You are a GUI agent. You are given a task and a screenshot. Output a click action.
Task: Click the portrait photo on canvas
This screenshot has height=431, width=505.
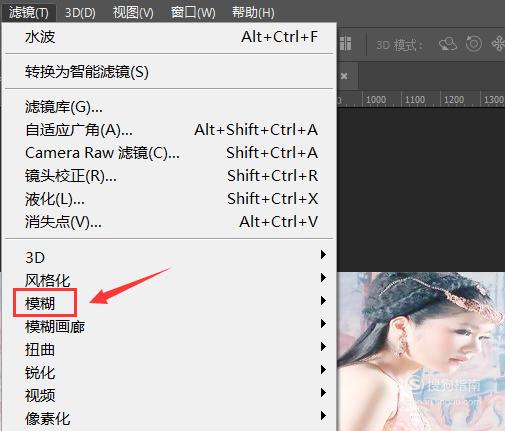(421, 351)
